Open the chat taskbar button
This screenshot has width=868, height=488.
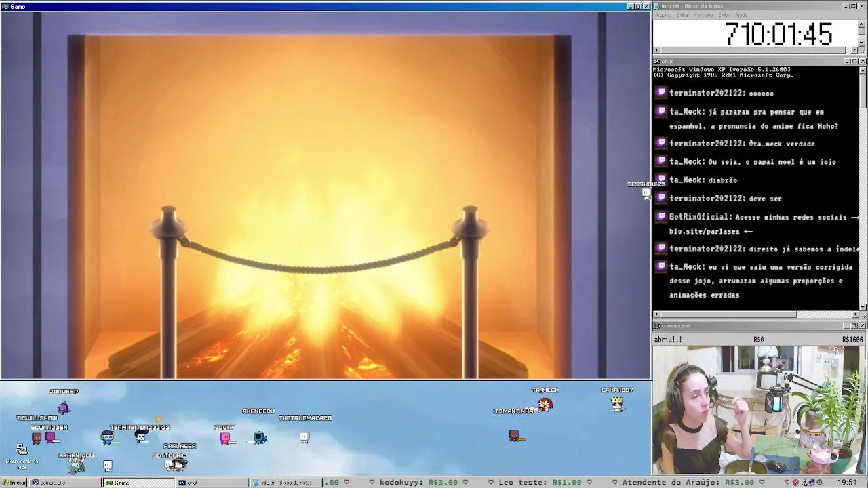click(212, 483)
